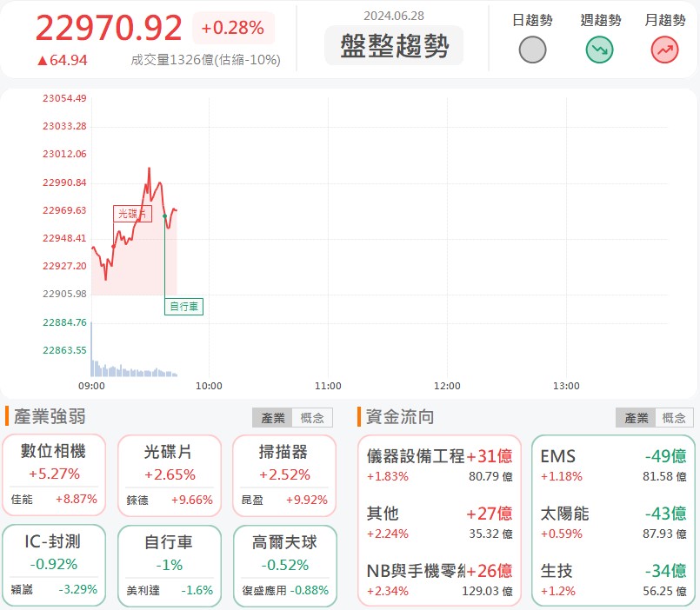Viewport: 700px width, 610px height.
Task: Click the 87.93 億 turnover value
Action: point(664,534)
